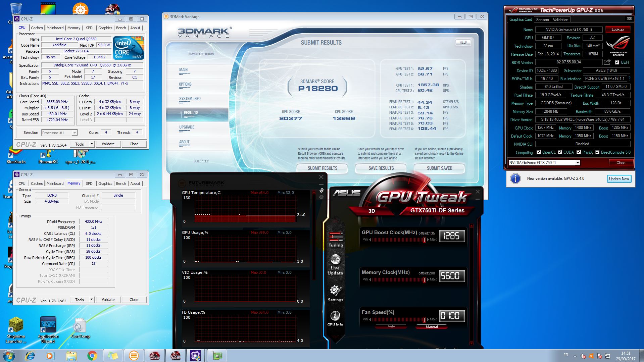Switch to Sensors tab in GPU-Z
The width and height of the screenshot is (644, 362).
tap(542, 19)
